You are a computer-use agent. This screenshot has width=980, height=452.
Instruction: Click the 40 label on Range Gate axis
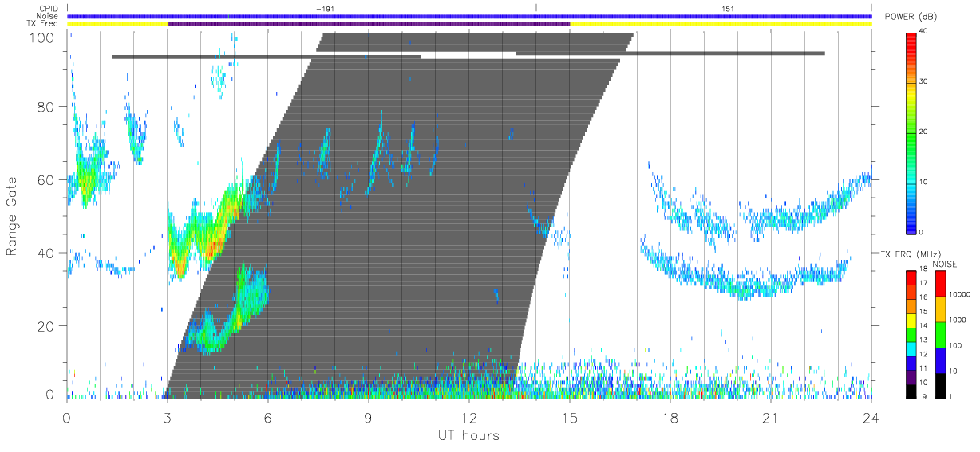(45, 253)
